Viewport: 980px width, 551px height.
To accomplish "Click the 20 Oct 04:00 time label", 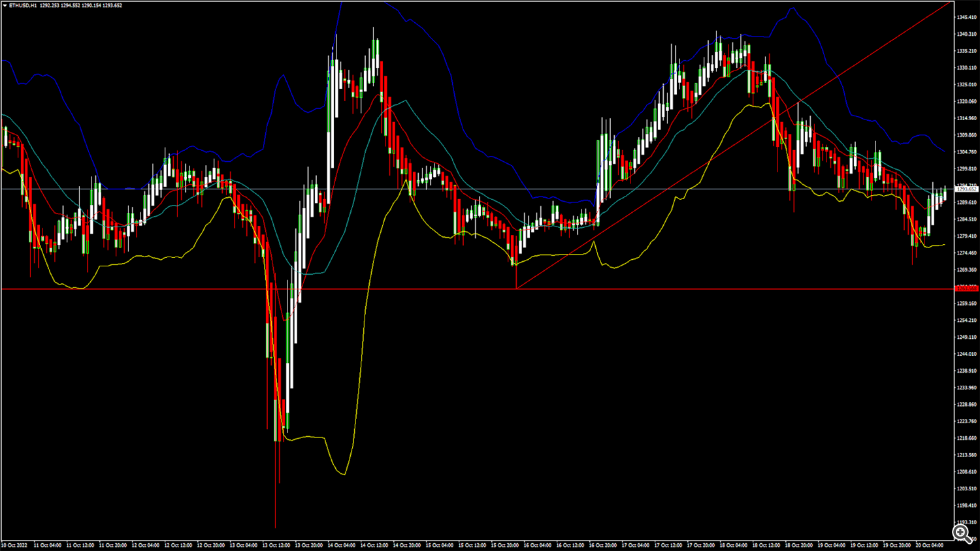I will coord(929,545).
